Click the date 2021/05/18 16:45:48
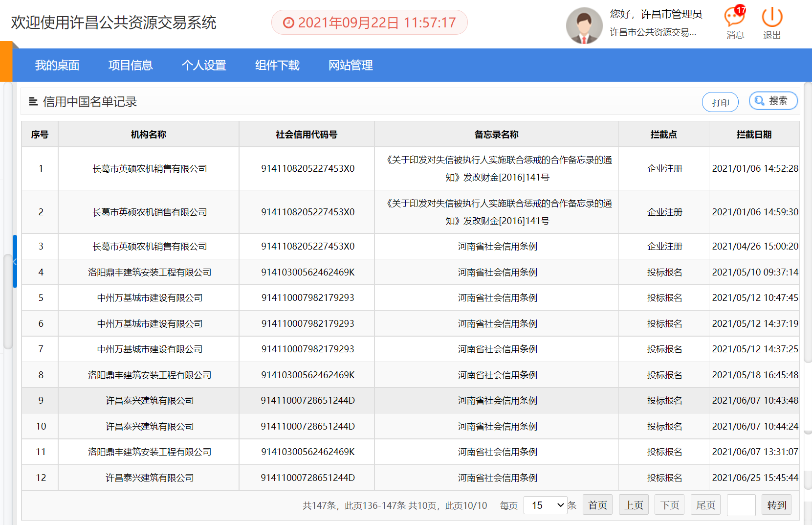The image size is (812, 525). point(755,375)
